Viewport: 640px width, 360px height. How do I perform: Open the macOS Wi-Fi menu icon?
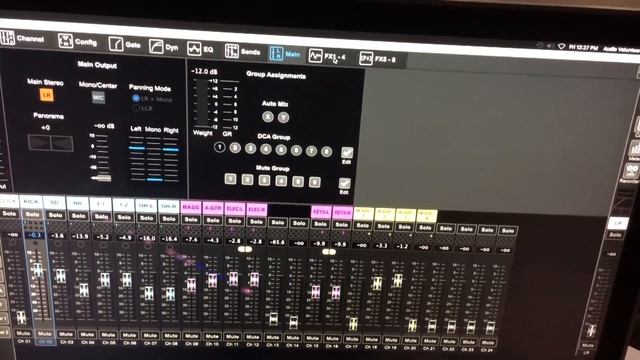point(561,47)
